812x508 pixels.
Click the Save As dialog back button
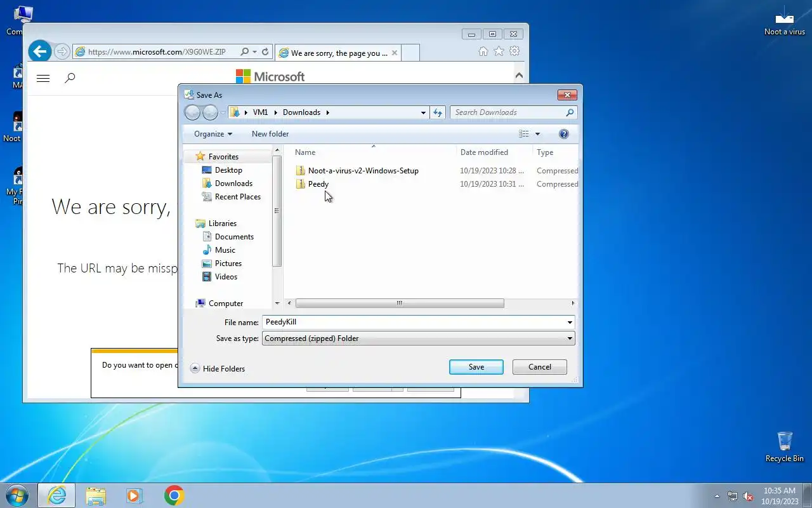pos(193,112)
